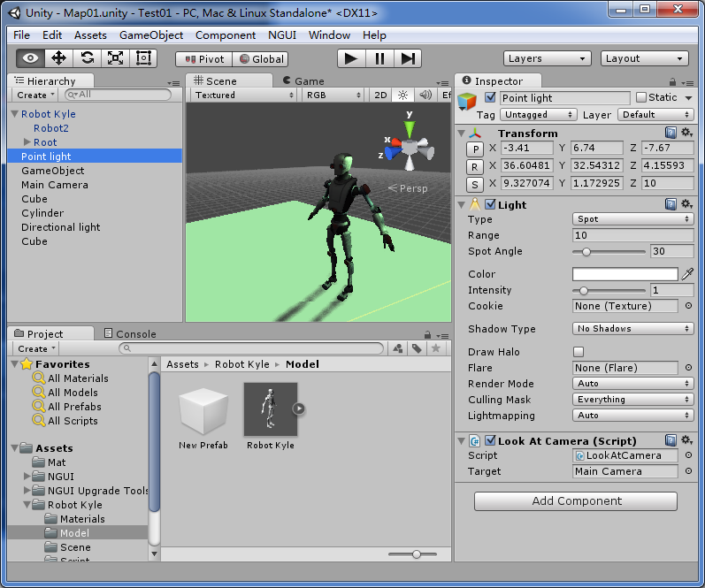Enable the Draw Halo checkbox
The width and height of the screenshot is (705, 588).
579,352
